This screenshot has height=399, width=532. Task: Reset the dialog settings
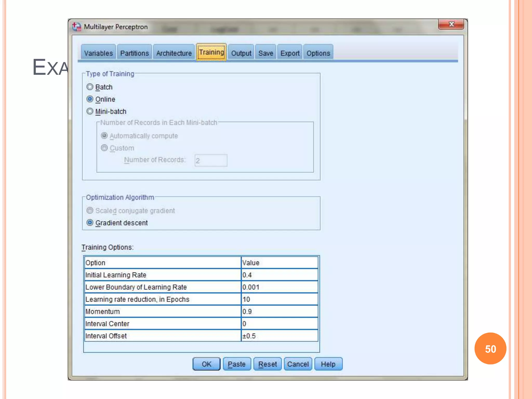[x=267, y=364]
